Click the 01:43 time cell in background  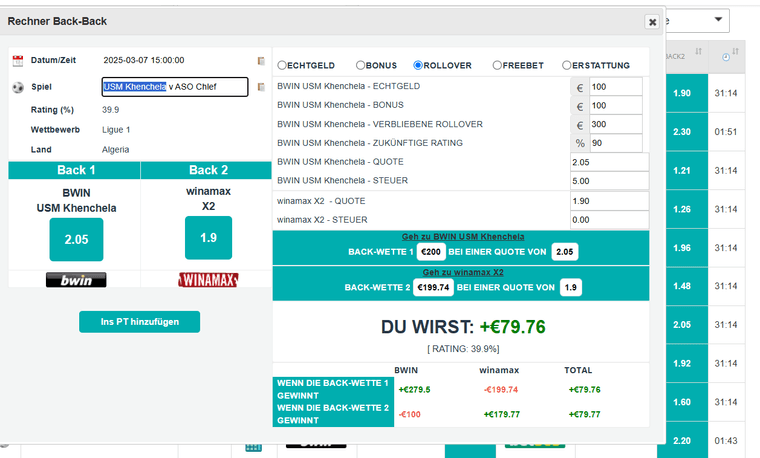click(x=726, y=441)
